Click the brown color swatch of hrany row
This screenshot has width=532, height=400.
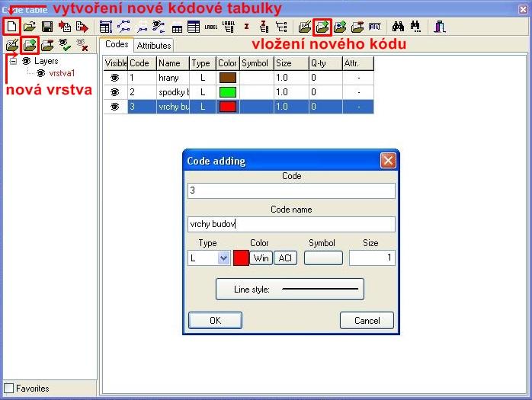[x=228, y=78]
